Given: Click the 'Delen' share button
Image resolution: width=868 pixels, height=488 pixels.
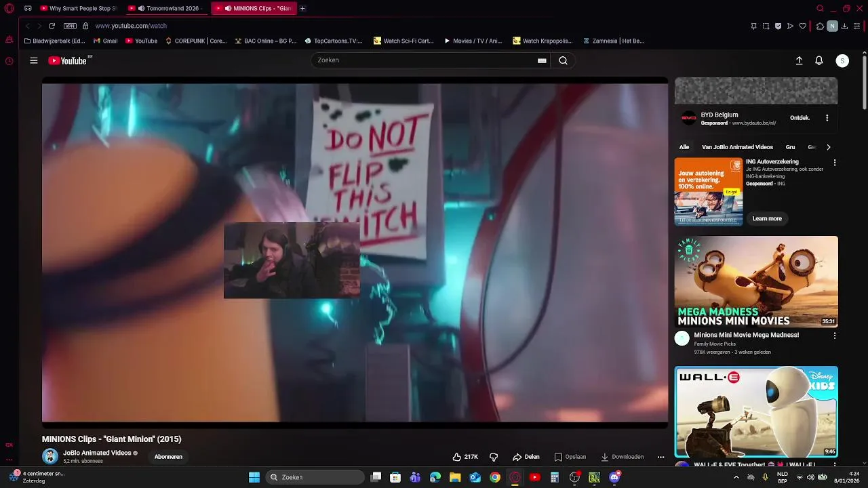Looking at the screenshot, I should pyautogui.click(x=526, y=457).
